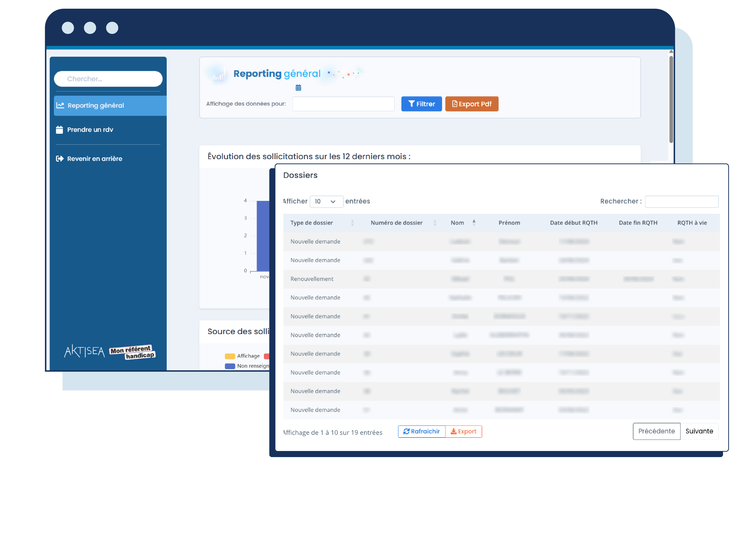Viewport: 756px width, 535px height.
Task: Go to the Précédente page
Action: (657, 432)
